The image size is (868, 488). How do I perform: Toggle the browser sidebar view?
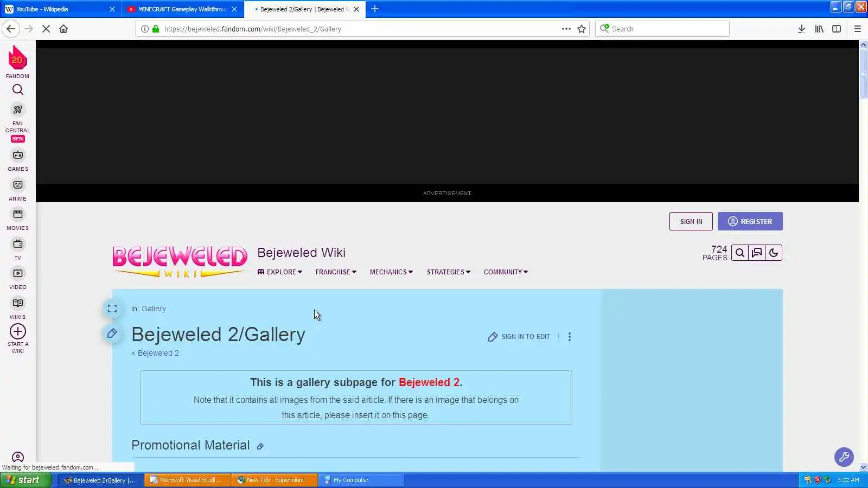tap(837, 29)
